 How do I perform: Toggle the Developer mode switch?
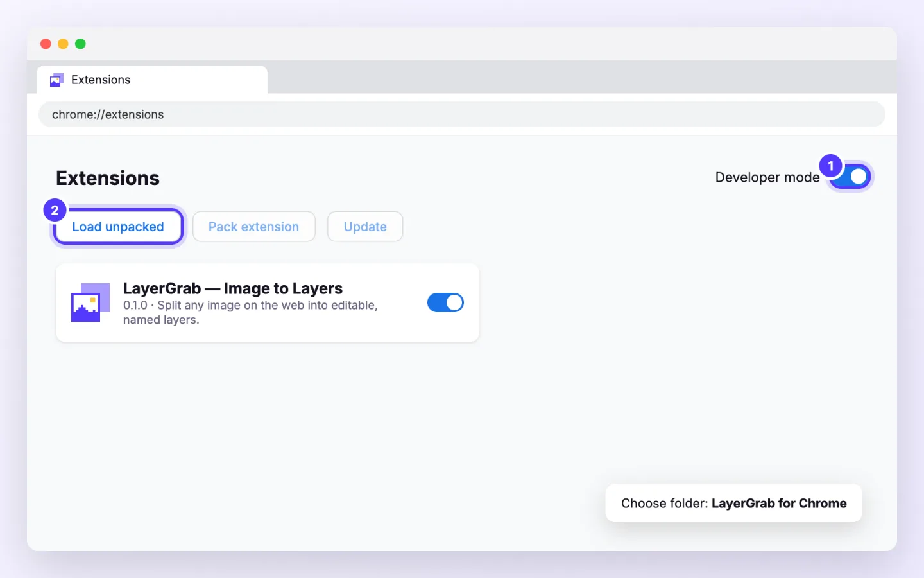(850, 177)
